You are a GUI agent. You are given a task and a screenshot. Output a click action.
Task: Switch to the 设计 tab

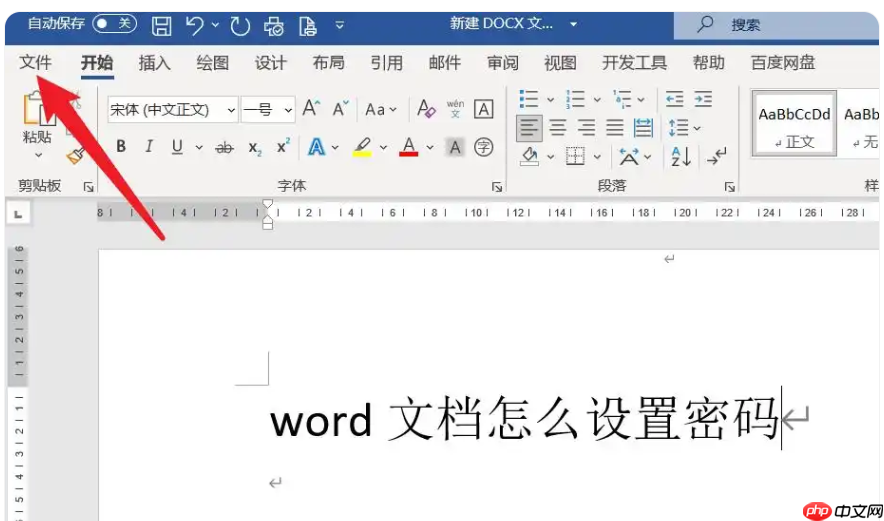tap(271, 63)
